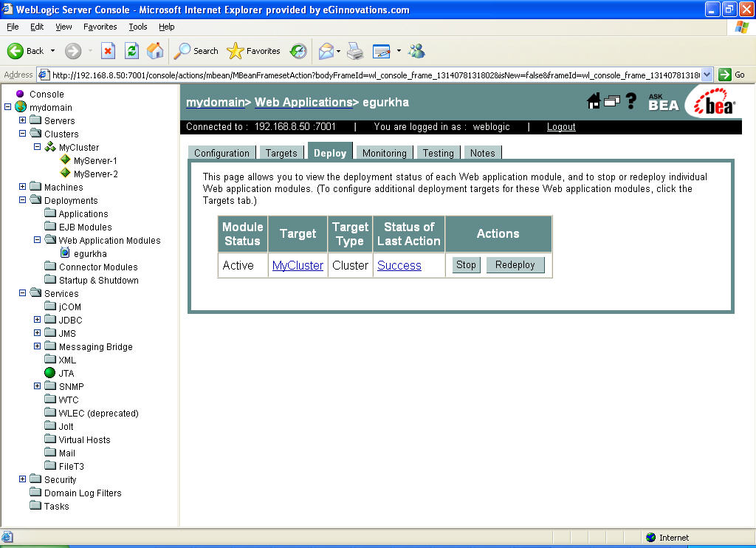Image resolution: width=756 pixels, height=548 pixels.
Task: Stop the egurkha module
Action: [x=467, y=265]
